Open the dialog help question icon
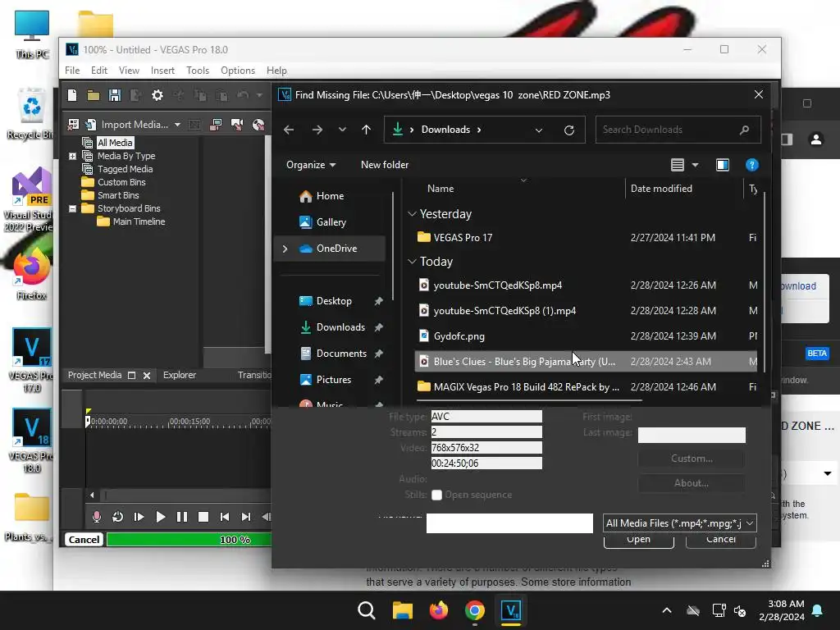This screenshot has height=630, width=840. click(x=751, y=165)
